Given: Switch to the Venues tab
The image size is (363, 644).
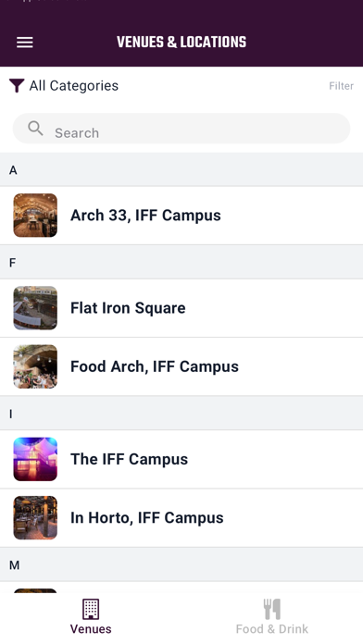Looking at the screenshot, I should click(91, 617).
